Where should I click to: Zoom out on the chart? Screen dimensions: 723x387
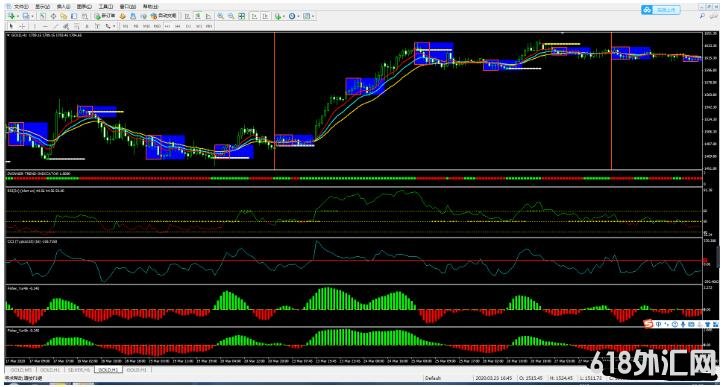[x=231, y=16]
